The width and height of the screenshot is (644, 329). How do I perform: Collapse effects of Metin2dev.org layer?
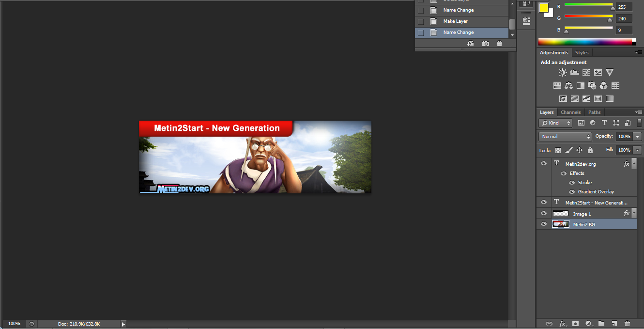[634, 163]
